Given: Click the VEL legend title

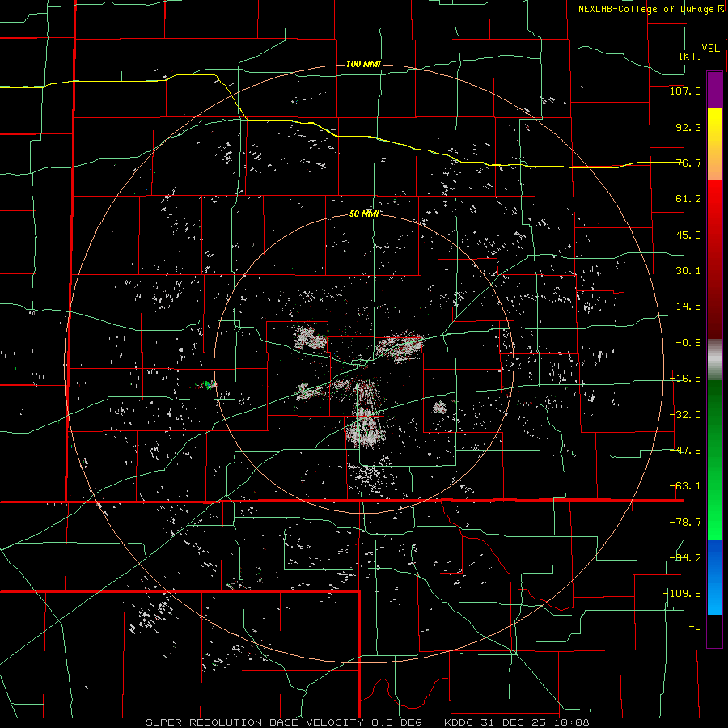Looking at the screenshot, I should pos(710,49).
